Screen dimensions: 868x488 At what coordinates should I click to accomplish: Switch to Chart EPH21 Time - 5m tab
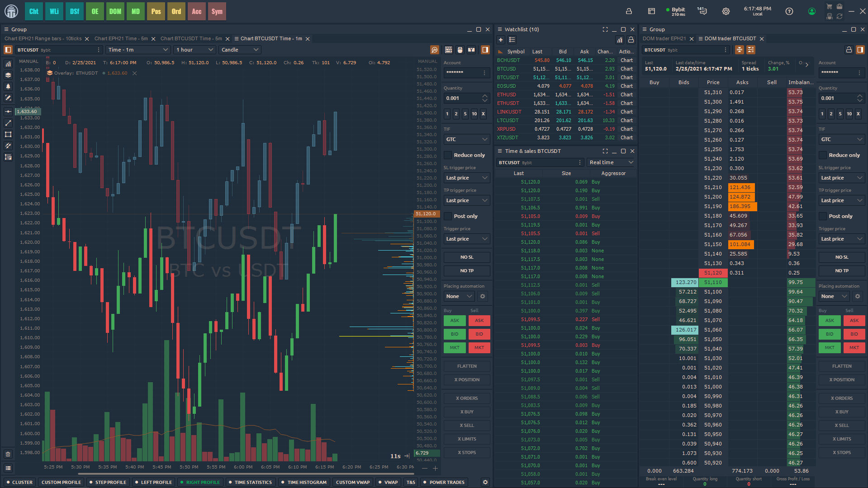click(121, 38)
